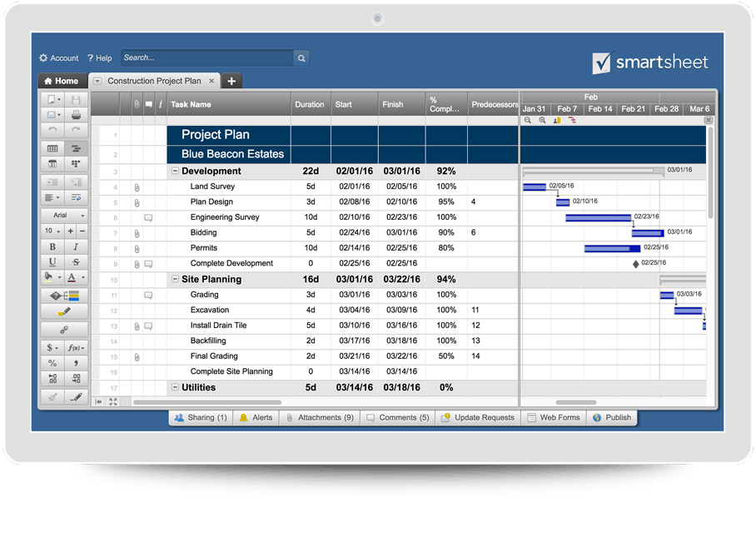Click the Save disk icon
This screenshot has width=756, height=533.
click(76, 100)
